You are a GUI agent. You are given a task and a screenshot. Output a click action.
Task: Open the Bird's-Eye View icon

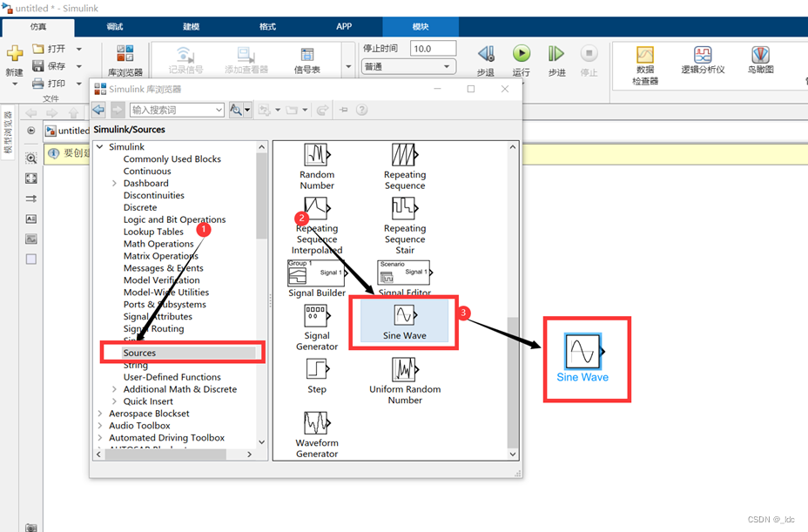click(x=761, y=54)
